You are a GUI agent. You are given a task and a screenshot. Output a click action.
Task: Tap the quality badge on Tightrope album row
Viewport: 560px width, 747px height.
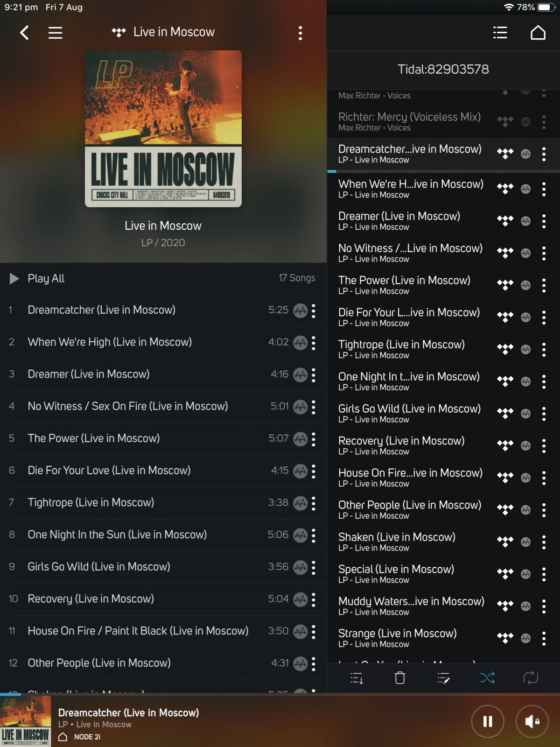[x=301, y=503]
